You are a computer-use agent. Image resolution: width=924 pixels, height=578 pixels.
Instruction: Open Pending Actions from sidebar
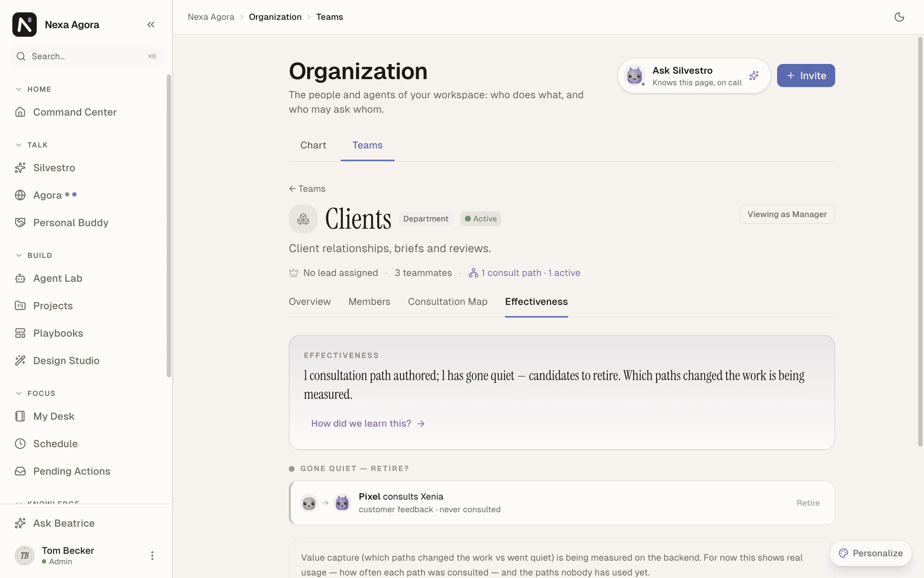click(x=86, y=471)
